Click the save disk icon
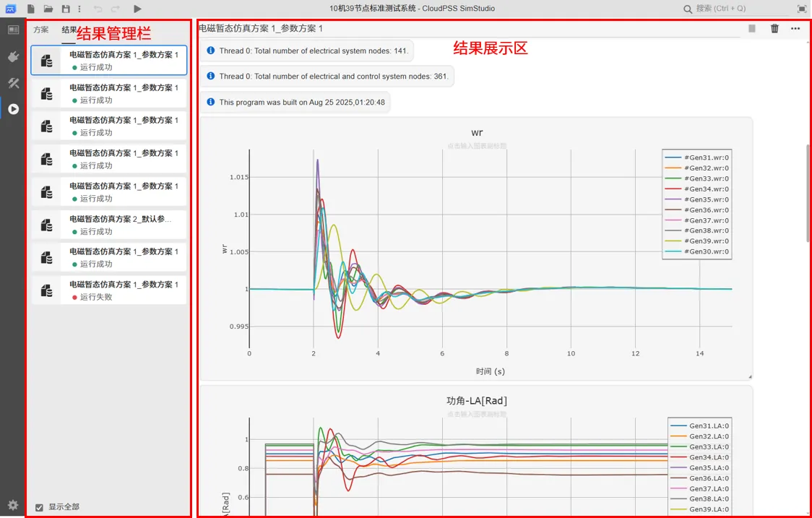812x518 pixels. pos(66,9)
